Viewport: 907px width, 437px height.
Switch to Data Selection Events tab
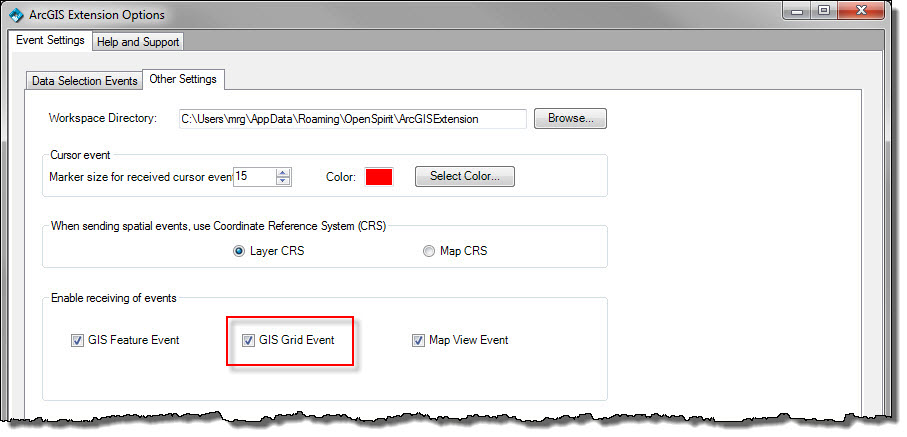coord(84,81)
